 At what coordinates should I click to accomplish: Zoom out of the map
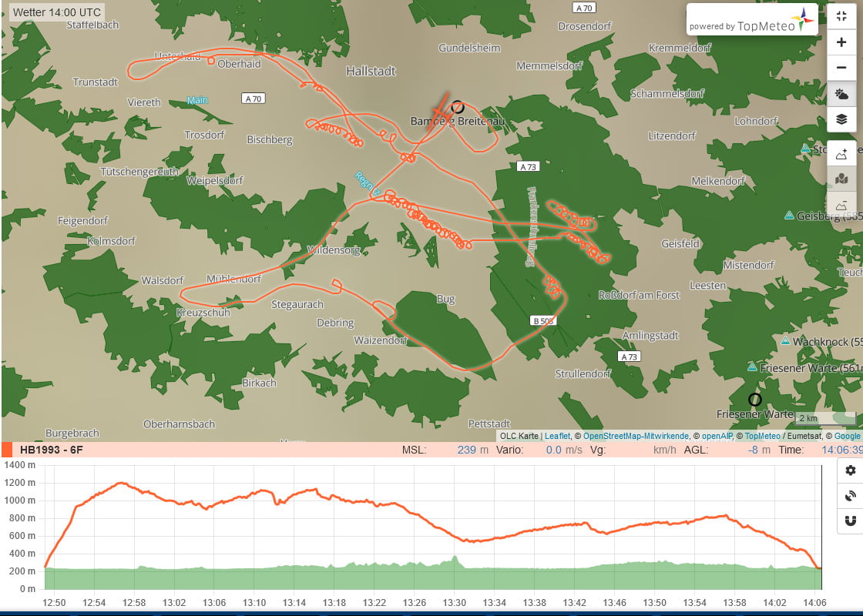pos(841,68)
